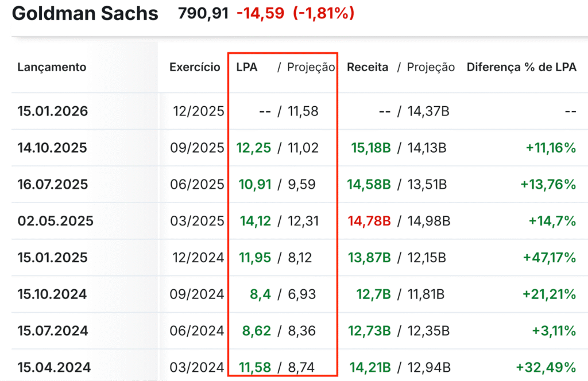
Task: Sort by the Exercício column header
Action: tap(195, 67)
